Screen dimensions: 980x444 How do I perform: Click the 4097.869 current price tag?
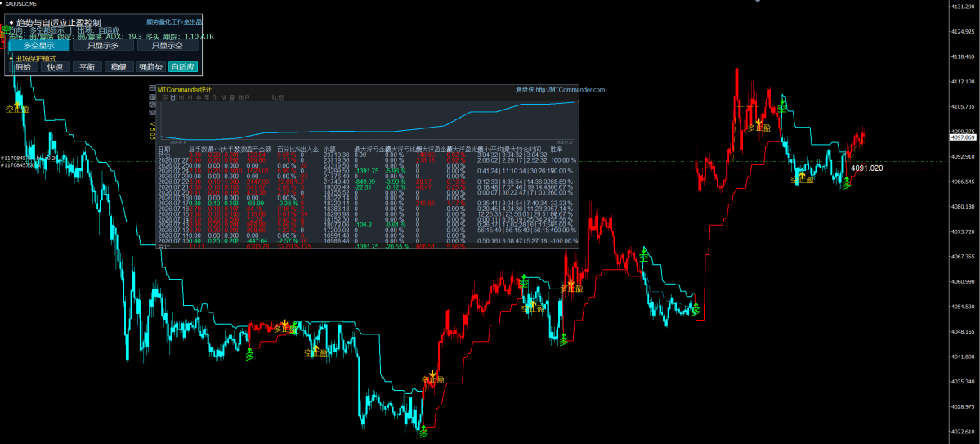pyautogui.click(x=963, y=137)
